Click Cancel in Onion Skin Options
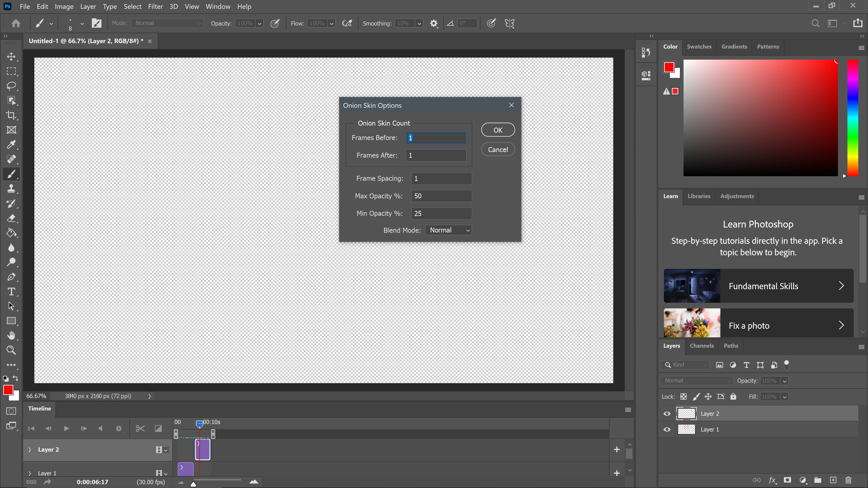Image resolution: width=868 pixels, height=488 pixels. [x=498, y=150]
